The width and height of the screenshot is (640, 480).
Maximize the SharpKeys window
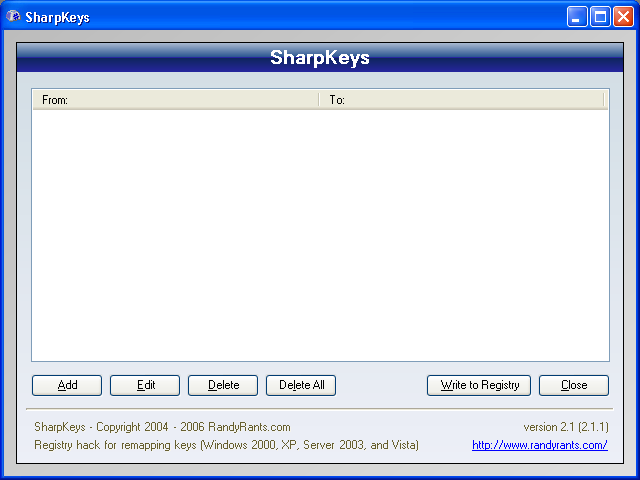[x=600, y=17]
